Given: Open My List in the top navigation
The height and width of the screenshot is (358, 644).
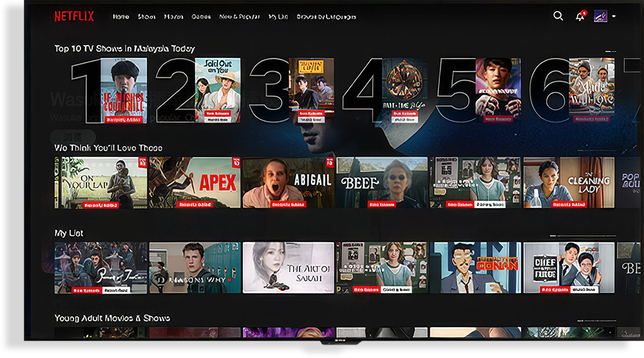Looking at the screenshot, I should point(278,17).
